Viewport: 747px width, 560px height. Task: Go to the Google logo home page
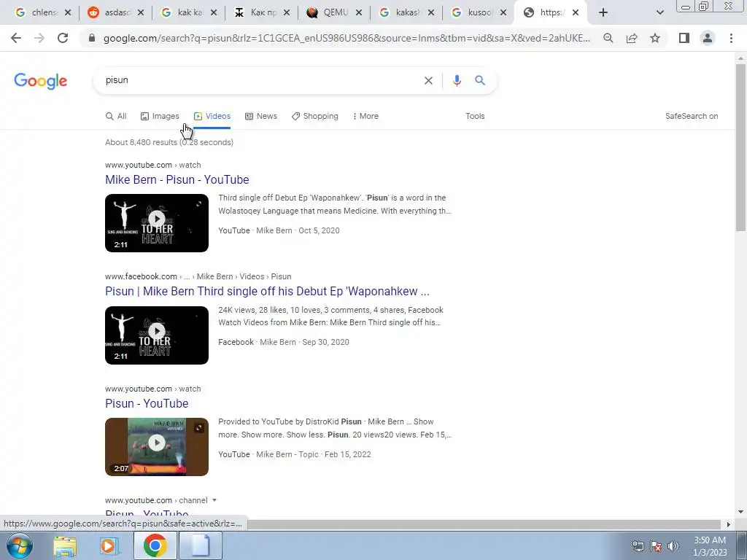[41, 81]
